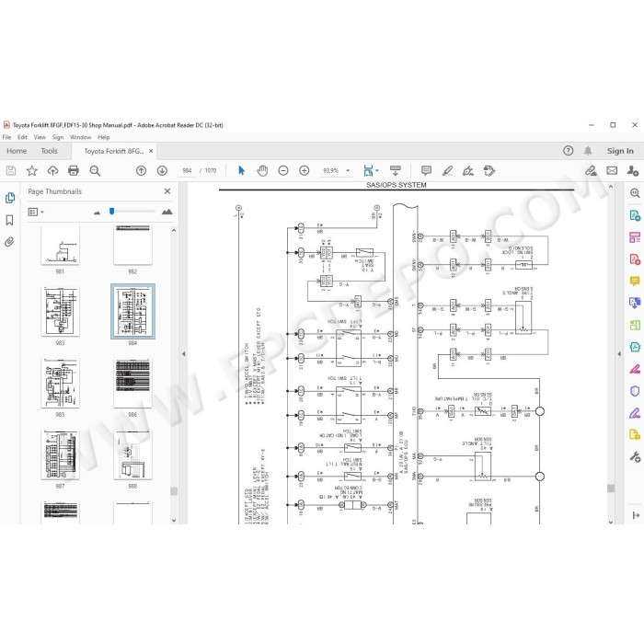Viewport: 644px width, 644px height.
Task: Open thumbnail options dropdown menu
Action: point(36,212)
